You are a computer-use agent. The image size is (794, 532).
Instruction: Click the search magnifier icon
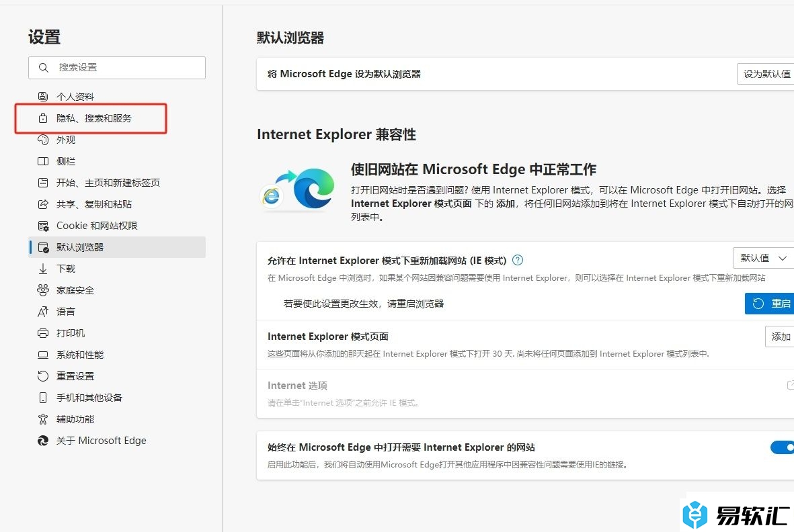click(x=44, y=67)
